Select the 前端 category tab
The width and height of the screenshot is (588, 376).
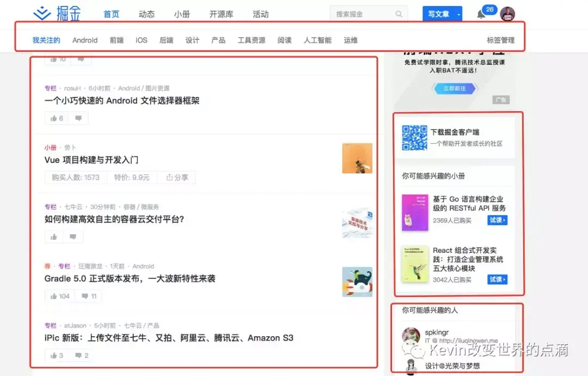point(117,40)
